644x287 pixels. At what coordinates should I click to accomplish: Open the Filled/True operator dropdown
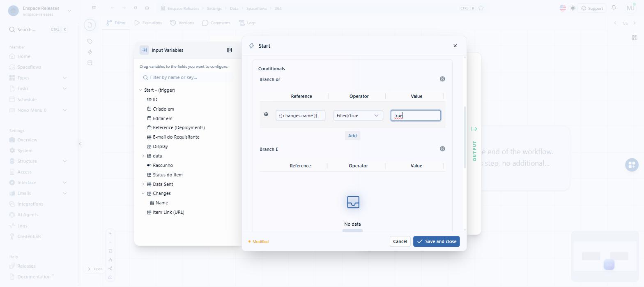pyautogui.click(x=358, y=116)
